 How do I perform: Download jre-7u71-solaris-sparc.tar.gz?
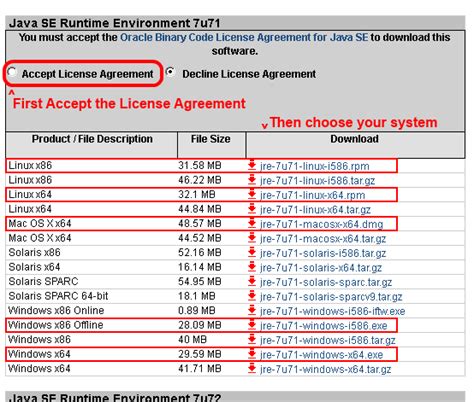(x=326, y=282)
